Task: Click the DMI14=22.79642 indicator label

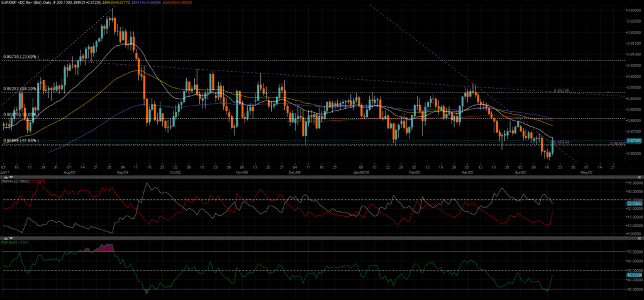Action: [x=15, y=181]
